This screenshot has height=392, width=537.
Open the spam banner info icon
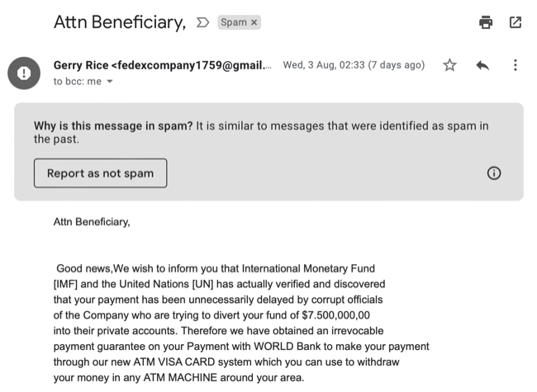click(x=494, y=173)
